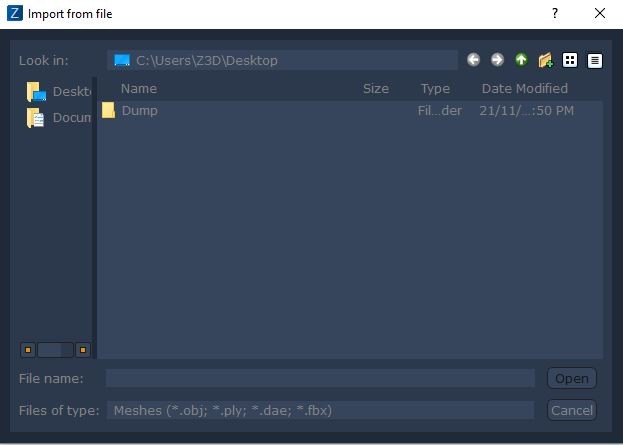Click the Open button
This screenshot has width=623, height=445.
pyautogui.click(x=571, y=378)
